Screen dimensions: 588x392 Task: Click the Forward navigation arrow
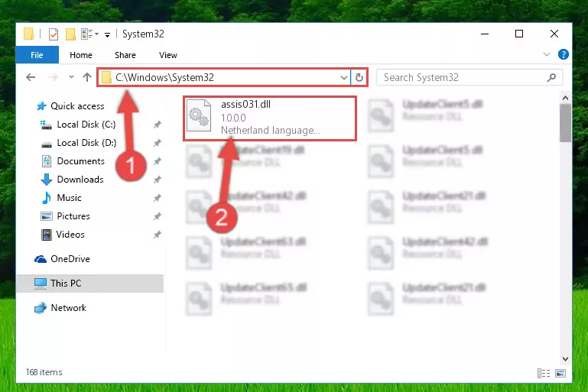click(x=54, y=78)
